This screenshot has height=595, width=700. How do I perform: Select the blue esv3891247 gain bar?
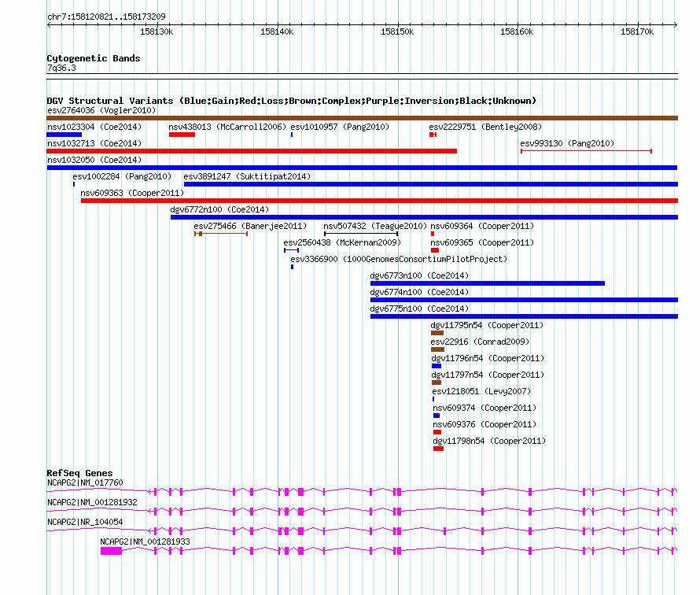coord(431,184)
